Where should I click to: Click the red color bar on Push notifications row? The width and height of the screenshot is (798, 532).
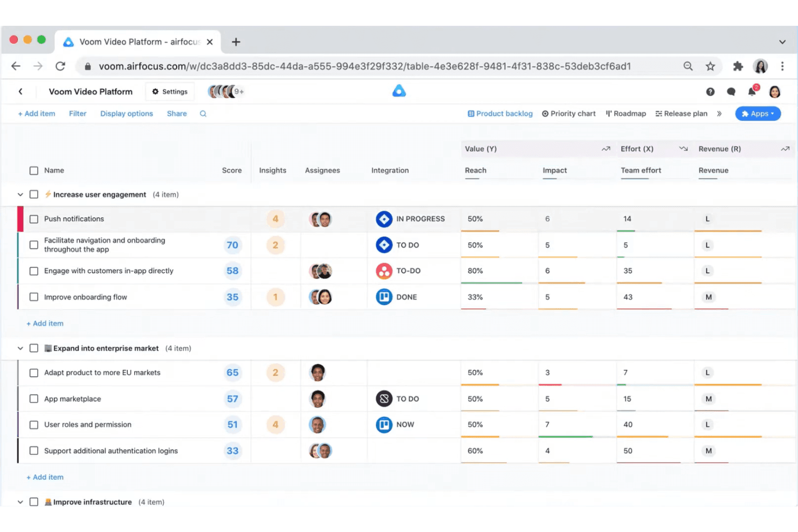point(20,219)
